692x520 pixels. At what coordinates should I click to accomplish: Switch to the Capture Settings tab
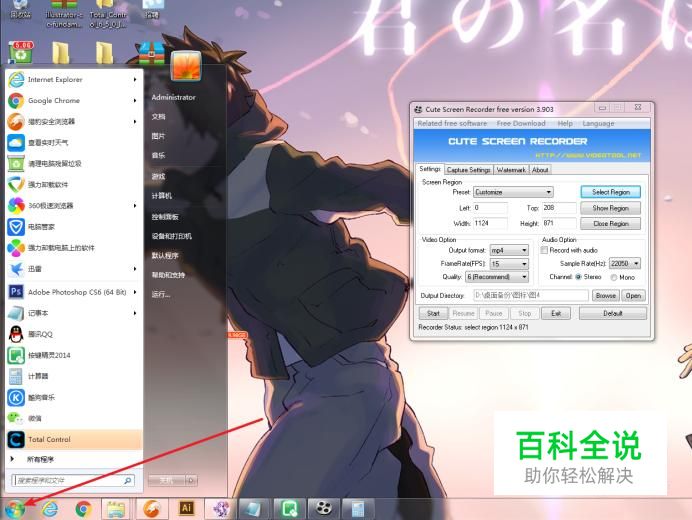point(468,170)
